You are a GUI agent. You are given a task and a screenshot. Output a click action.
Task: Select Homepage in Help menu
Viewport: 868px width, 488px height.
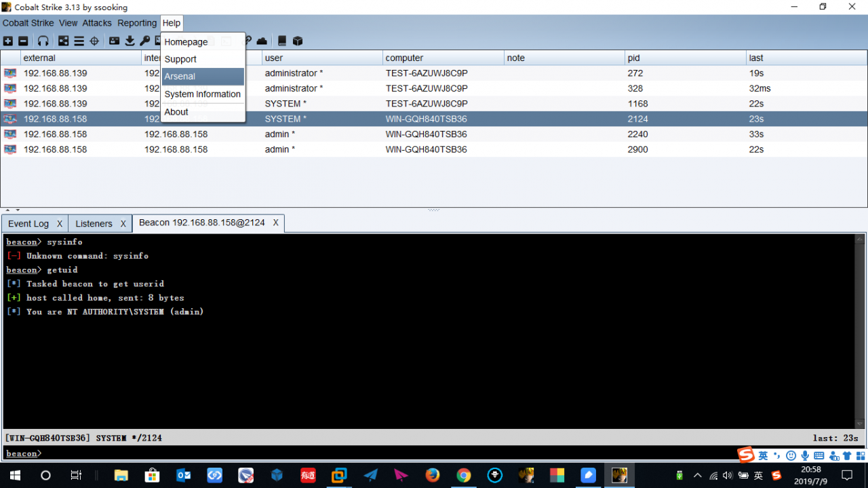pyautogui.click(x=203, y=42)
